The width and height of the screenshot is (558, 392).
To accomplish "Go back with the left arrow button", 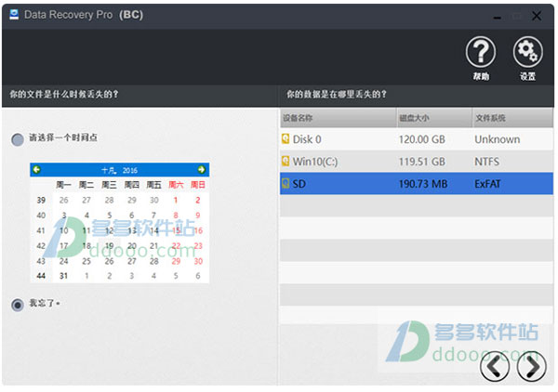I will (x=495, y=366).
